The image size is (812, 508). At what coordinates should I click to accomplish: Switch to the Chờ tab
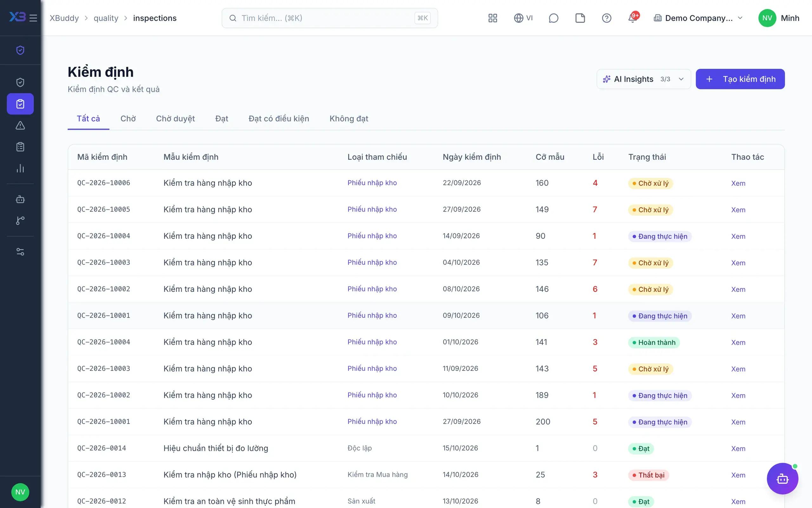coord(128,119)
